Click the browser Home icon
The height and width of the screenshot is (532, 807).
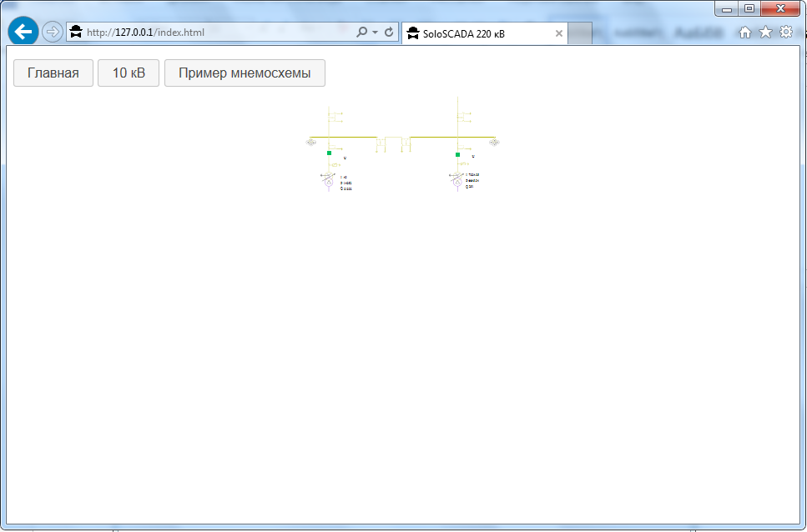point(744,33)
